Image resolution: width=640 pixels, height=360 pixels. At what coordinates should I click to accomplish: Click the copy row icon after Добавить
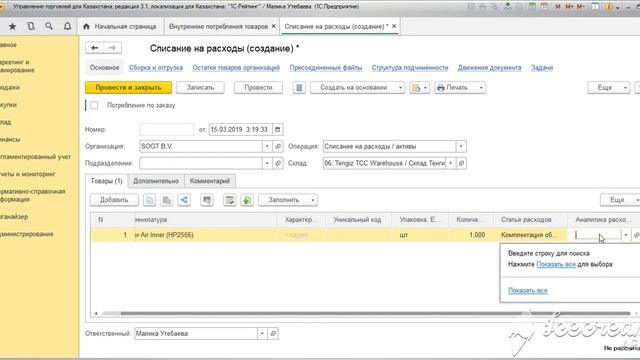pyautogui.click(x=149, y=200)
